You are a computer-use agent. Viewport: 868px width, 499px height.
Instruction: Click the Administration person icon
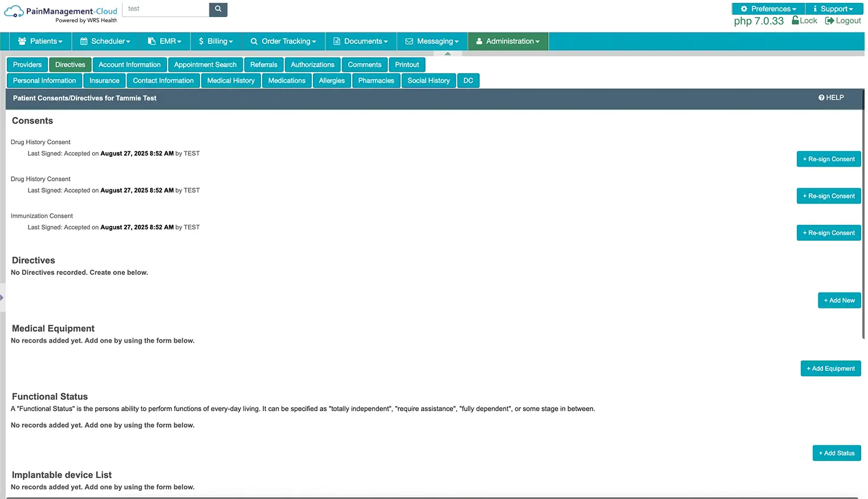click(479, 40)
